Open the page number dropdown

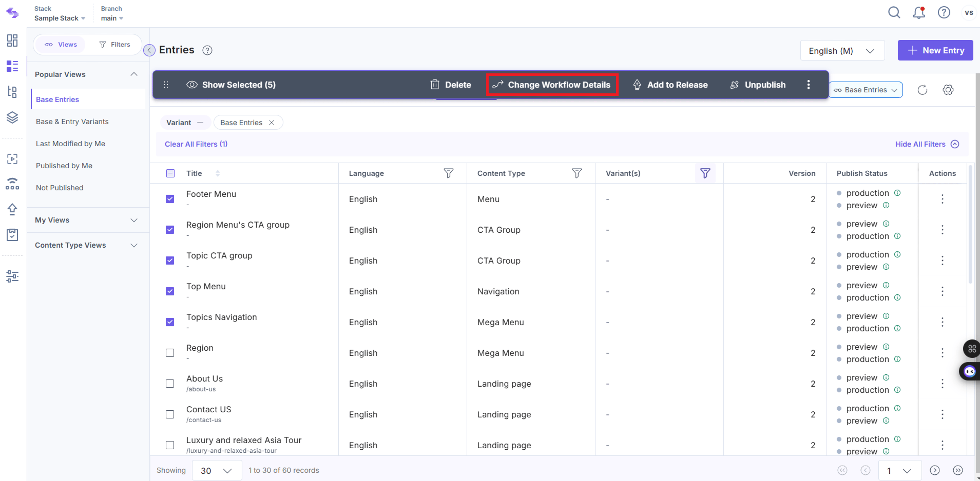[900, 470]
